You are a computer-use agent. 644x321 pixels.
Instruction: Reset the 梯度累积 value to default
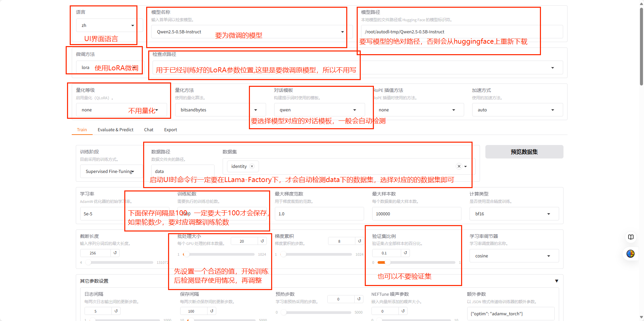pyautogui.click(x=359, y=241)
